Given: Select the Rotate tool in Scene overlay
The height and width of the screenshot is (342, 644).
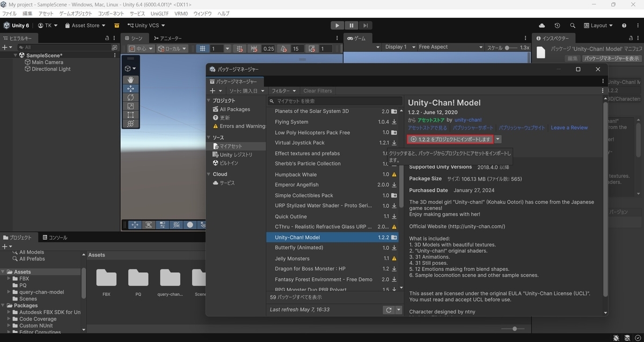Looking at the screenshot, I should tap(130, 97).
